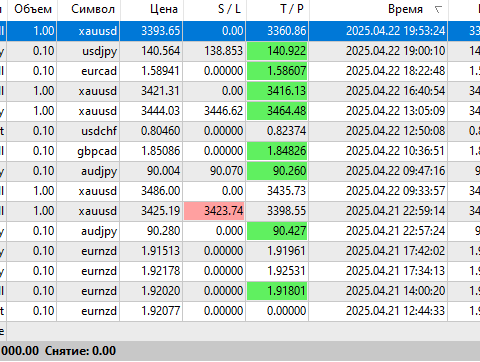
Task: Click price 1.92178
Action: 160,271
